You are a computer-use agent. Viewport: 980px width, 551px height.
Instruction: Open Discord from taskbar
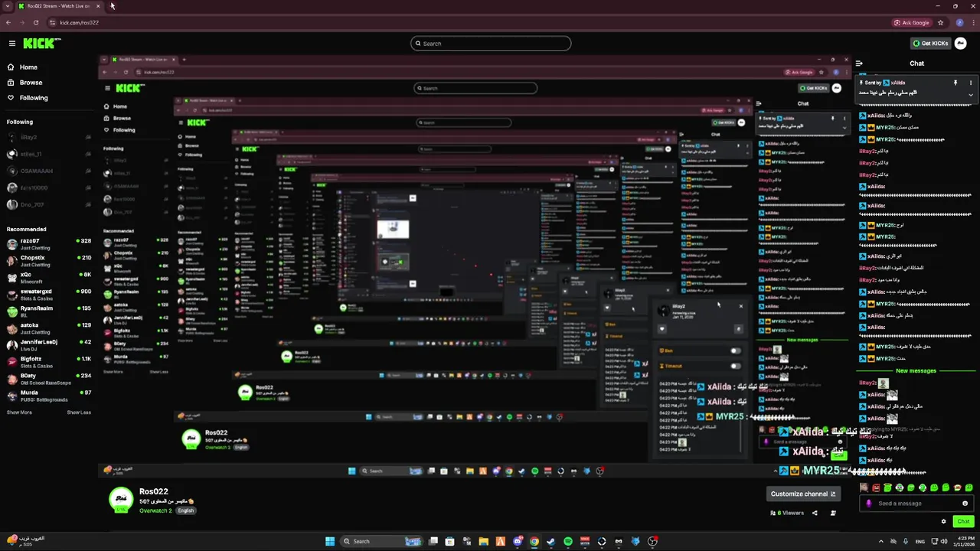tap(518, 541)
